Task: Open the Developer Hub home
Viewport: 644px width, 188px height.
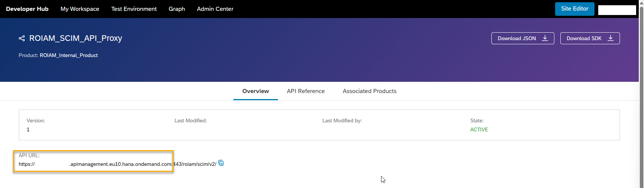Action: tap(27, 9)
